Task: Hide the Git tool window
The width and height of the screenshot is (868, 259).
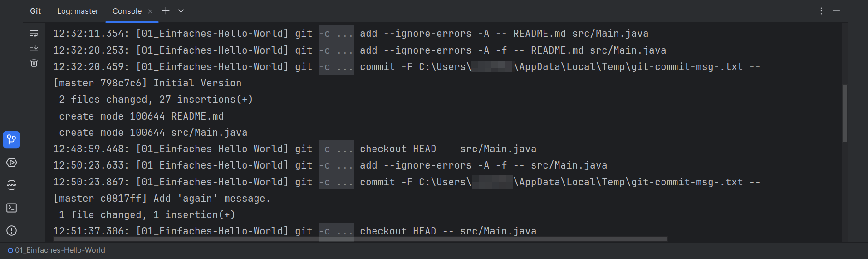Action: (x=836, y=11)
